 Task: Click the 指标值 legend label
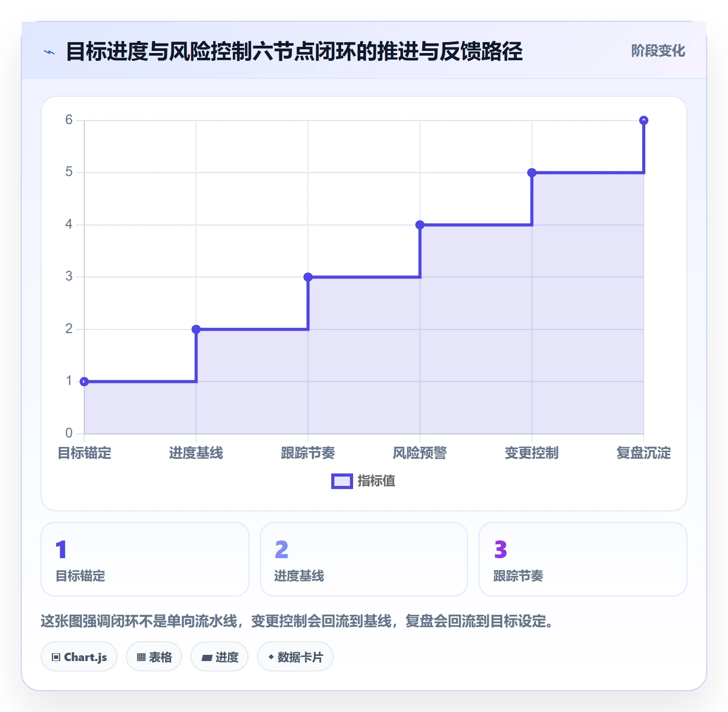376,481
